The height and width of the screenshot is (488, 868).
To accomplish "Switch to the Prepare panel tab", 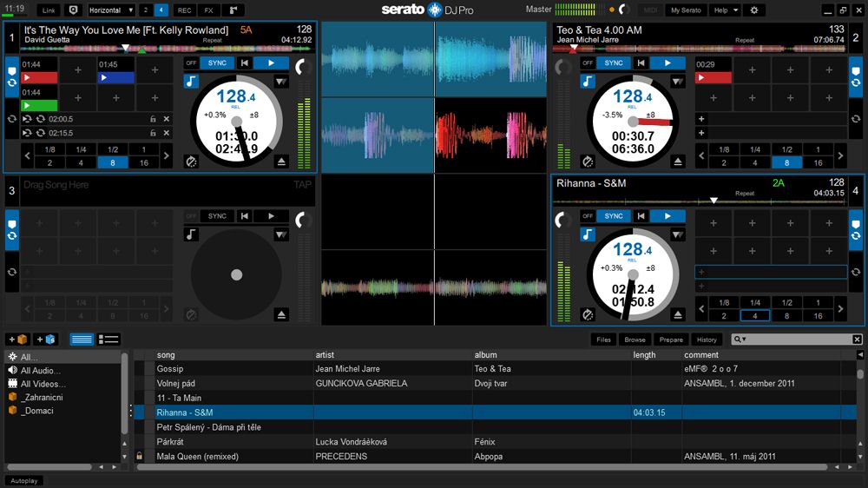I will [671, 340].
